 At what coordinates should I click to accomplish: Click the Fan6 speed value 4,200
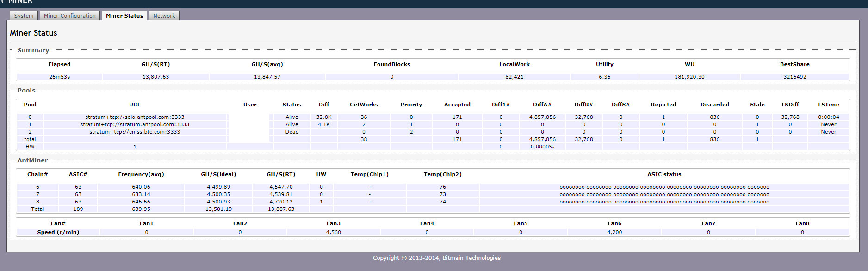[x=614, y=232]
